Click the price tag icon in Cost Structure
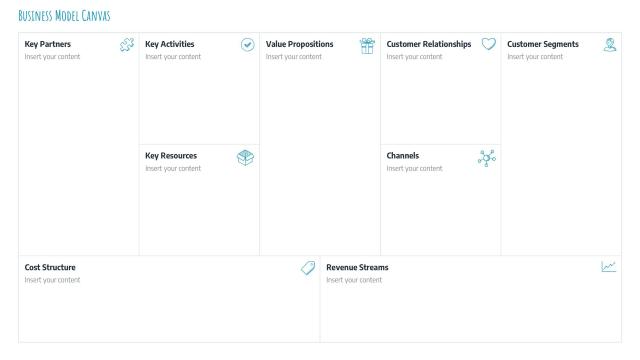 pyautogui.click(x=308, y=268)
